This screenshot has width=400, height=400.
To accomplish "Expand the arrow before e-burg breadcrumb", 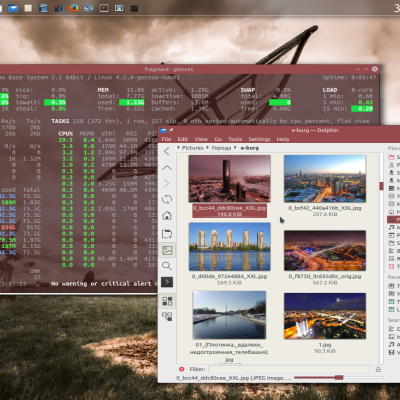I will 235,147.
